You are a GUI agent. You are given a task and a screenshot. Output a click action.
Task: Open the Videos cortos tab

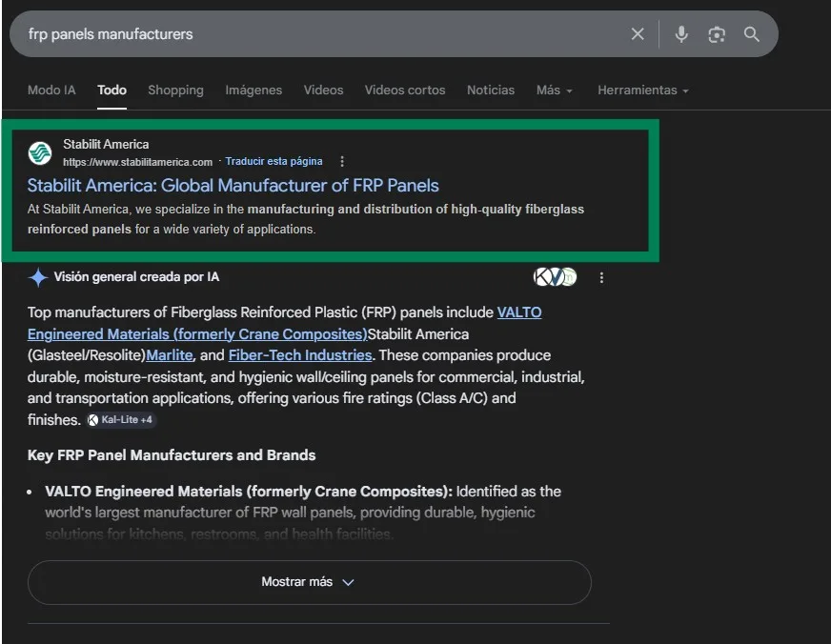[405, 91]
